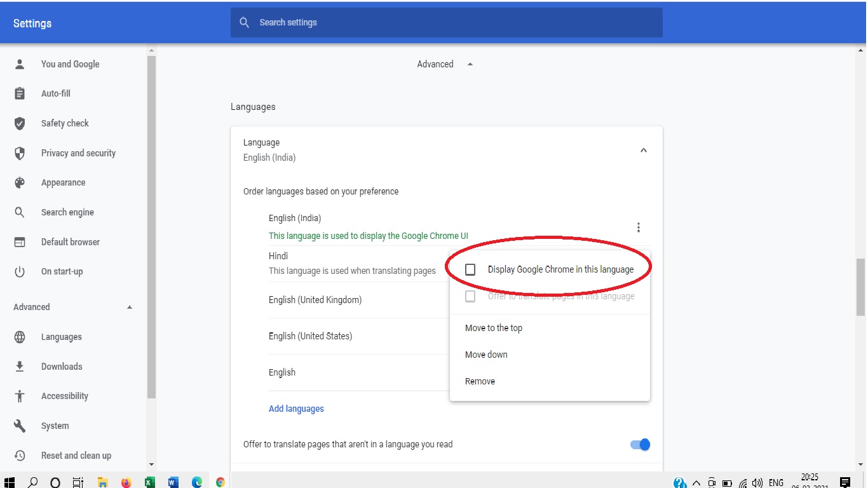The image size is (868, 488).
Task: Click the Safety check shield icon
Action: (x=20, y=123)
